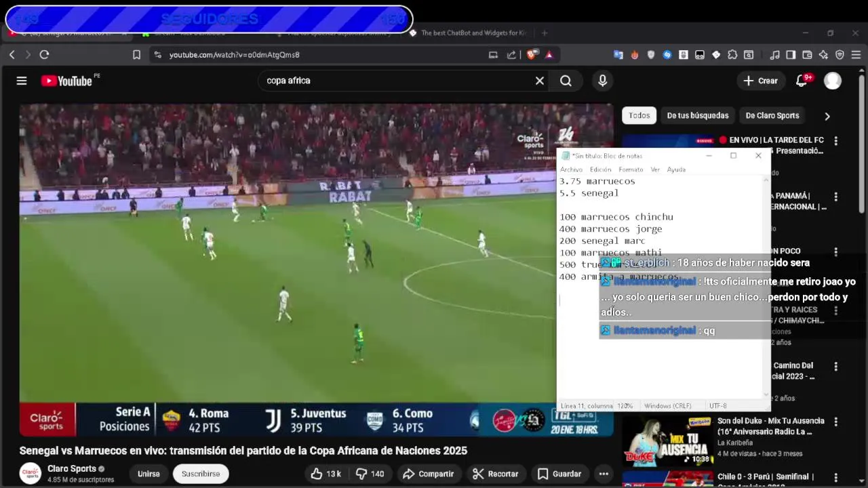Click 'UTF-8' in Notepad status bar

(717, 406)
